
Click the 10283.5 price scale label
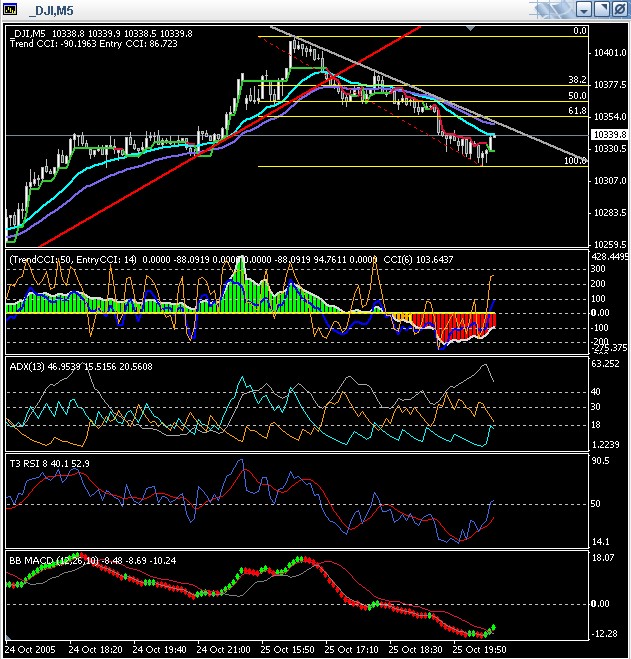click(x=610, y=213)
